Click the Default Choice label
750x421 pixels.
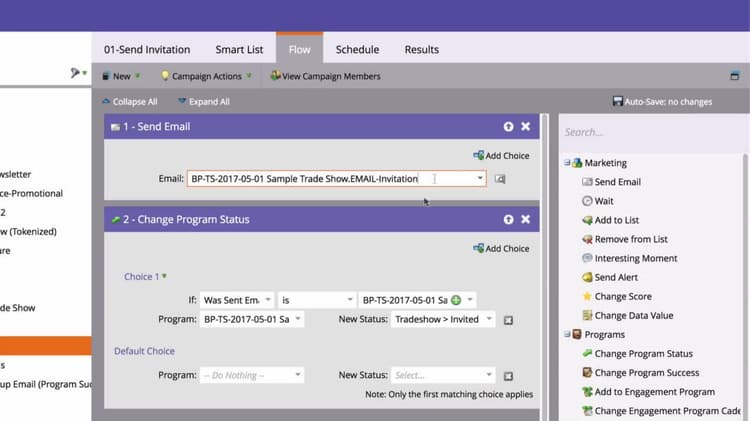point(144,351)
